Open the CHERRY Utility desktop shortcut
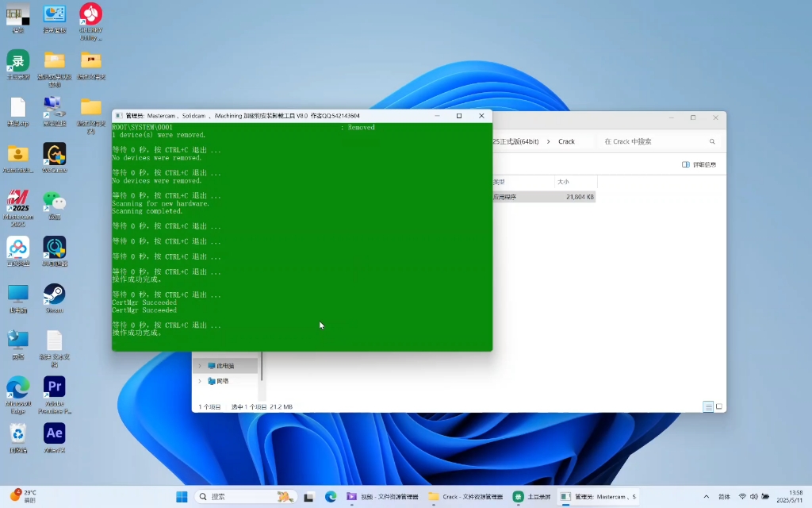This screenshot has height=508, width=812. [90, 21]
